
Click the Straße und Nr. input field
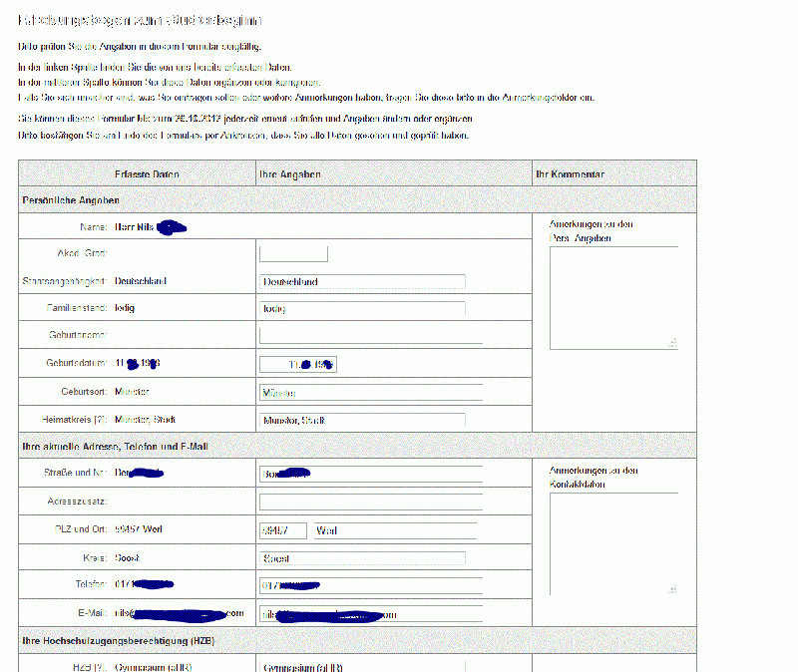pos(370,474)
